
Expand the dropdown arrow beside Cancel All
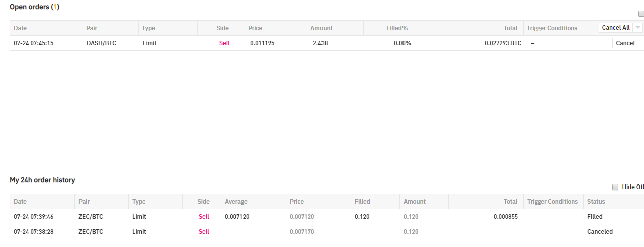point(638,28)
